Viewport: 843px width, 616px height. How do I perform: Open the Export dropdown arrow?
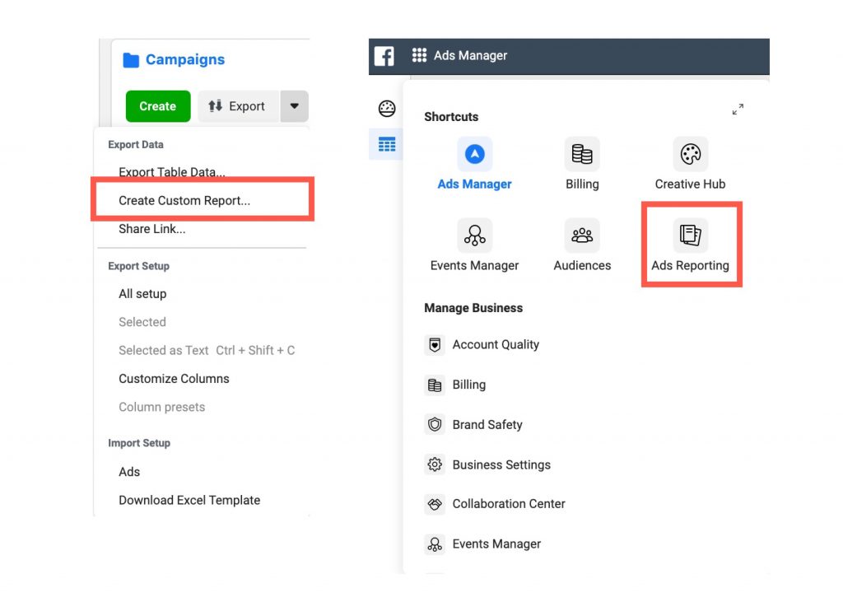(x=294, y=106)
